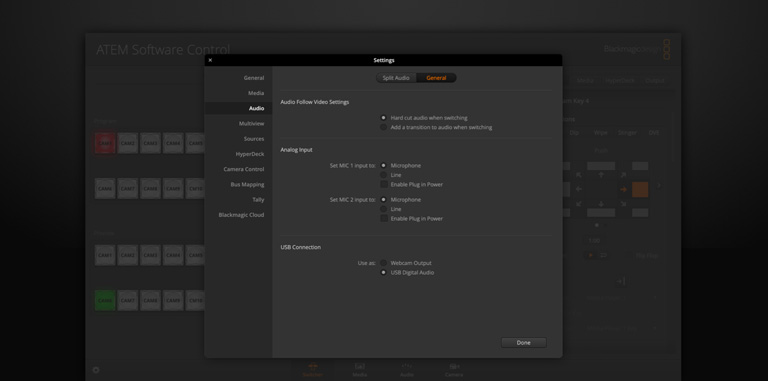Select the down-left DVE push direction arrow

click(x=579, y=204)
